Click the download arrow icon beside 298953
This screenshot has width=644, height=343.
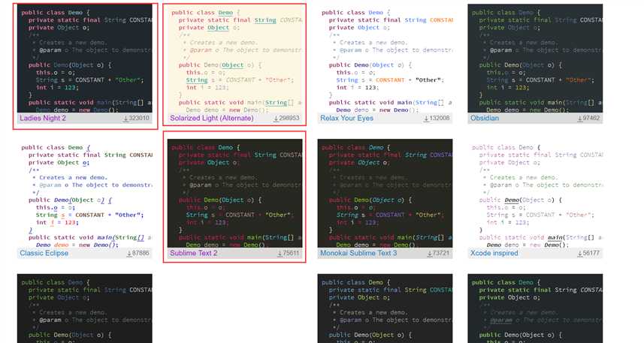tap(276, 119)
